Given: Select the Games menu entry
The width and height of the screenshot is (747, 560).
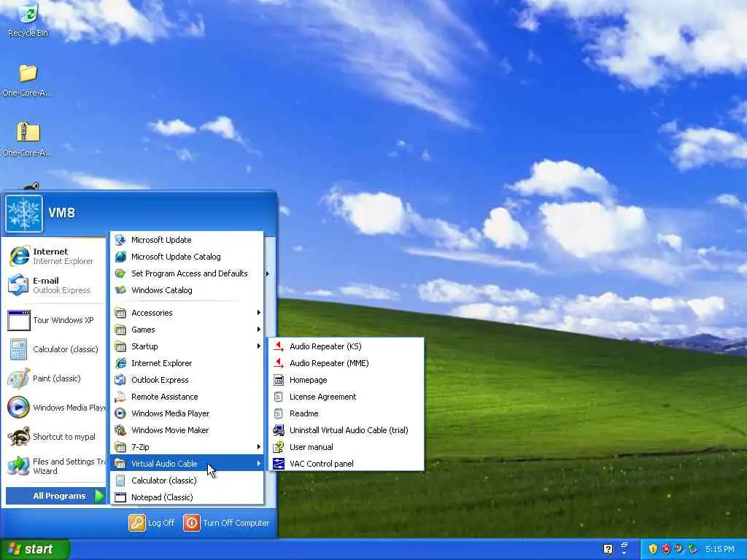Looking at the screenshot, I should 187,329.
